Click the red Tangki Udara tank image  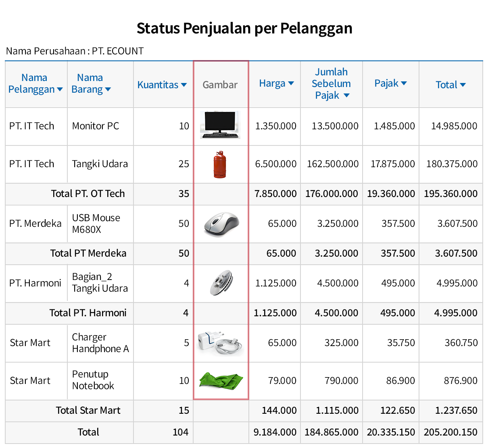pos(220,164)
